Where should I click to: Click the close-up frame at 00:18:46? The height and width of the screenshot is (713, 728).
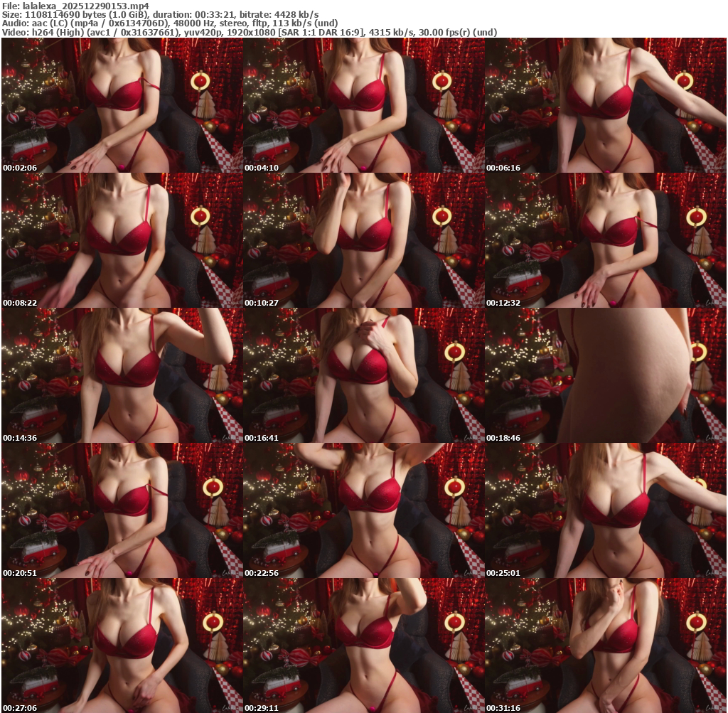click(605, 375)
